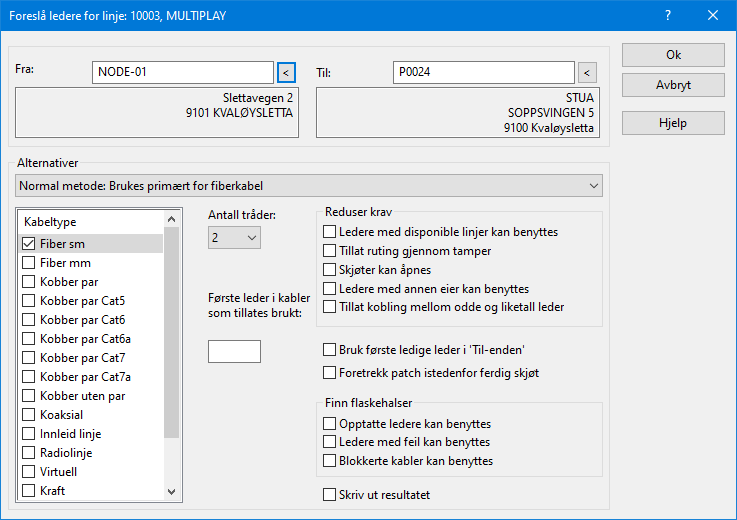
Task: Tick the Kobber par Cat6a checkbox
Action: point(29,339)
